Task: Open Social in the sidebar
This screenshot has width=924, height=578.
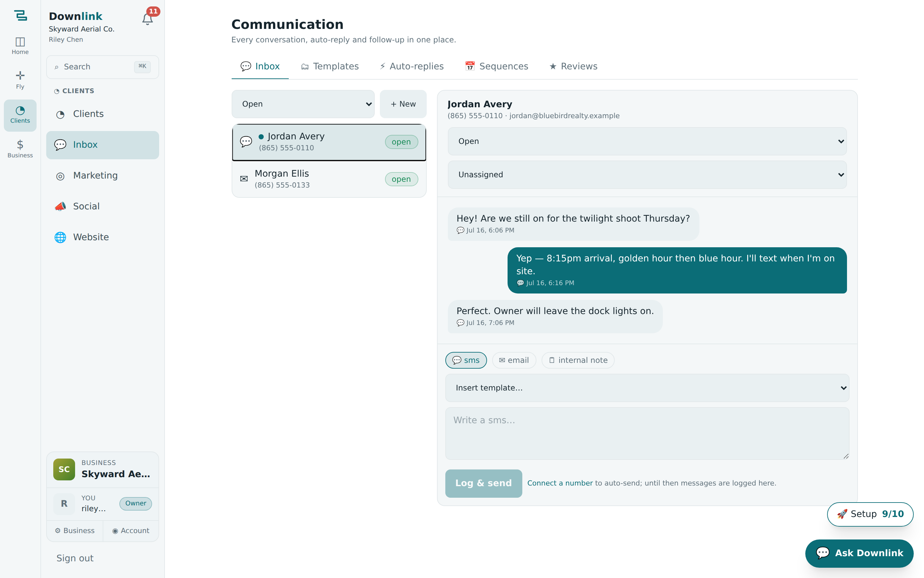Action: point(102,206)
